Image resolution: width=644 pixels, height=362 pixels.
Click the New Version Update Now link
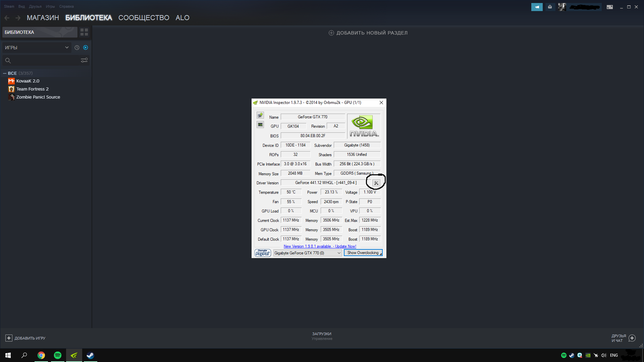click(x=320, y=246)
